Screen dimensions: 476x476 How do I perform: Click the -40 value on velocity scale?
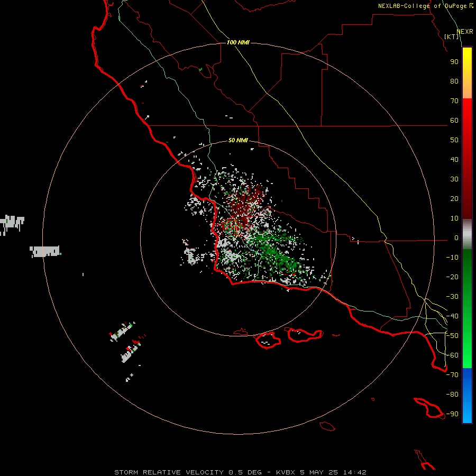[x=452, y=316]
